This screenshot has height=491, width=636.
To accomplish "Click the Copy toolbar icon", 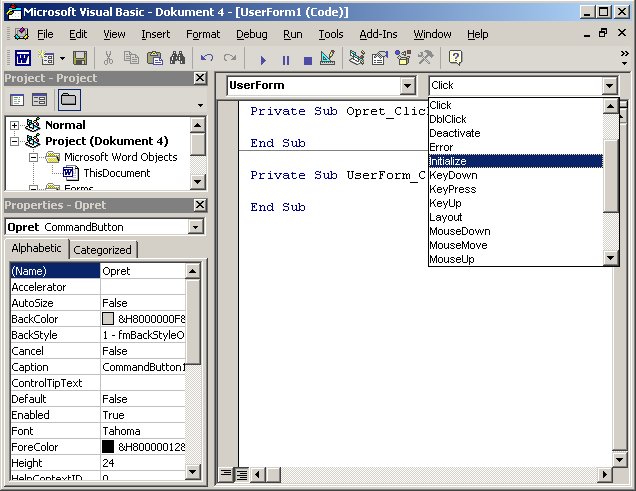I will click(x=131, y=58).
